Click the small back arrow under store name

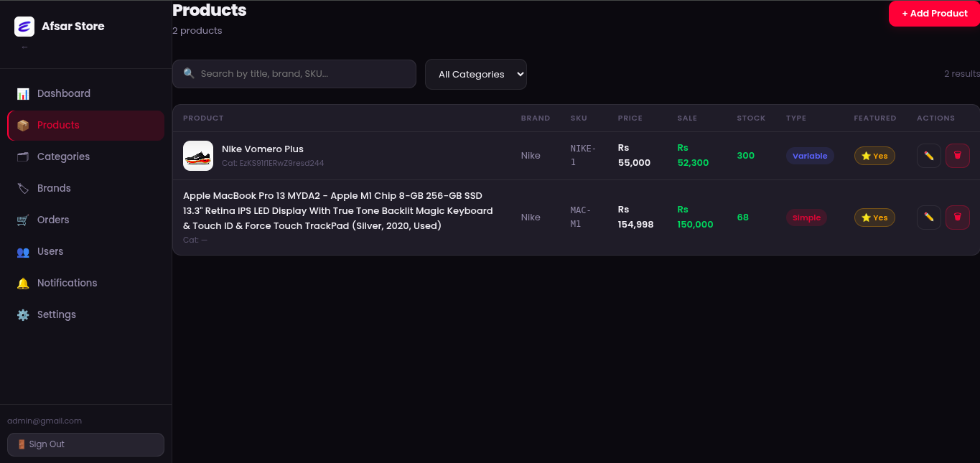tap(24, 47)
